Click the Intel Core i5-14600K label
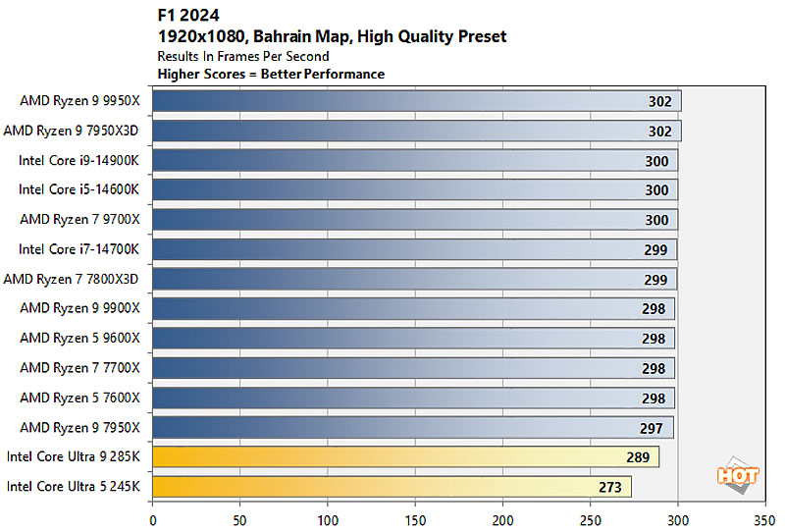Screen dimensions: 785x532 pyautogui.click(x=79, y=190)
